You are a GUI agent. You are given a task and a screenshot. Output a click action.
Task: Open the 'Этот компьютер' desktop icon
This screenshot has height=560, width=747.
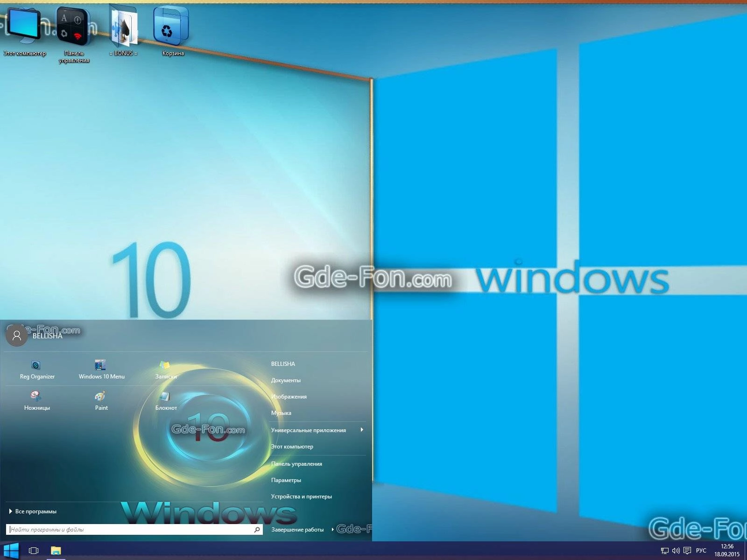pyautogui.click(x=24, y=31)
